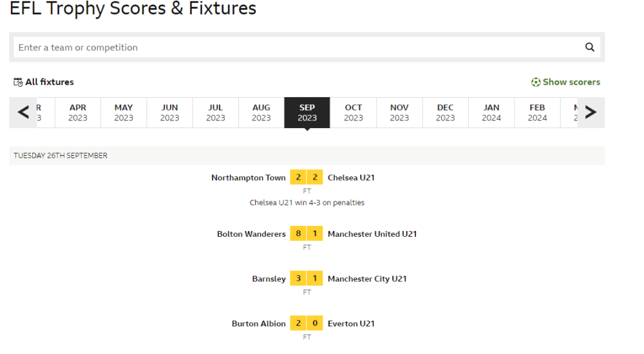The width and height of the screenshot is (644, 354).
Task: Click the Barnsley 3-1 score box
Action: pos(307,279)
